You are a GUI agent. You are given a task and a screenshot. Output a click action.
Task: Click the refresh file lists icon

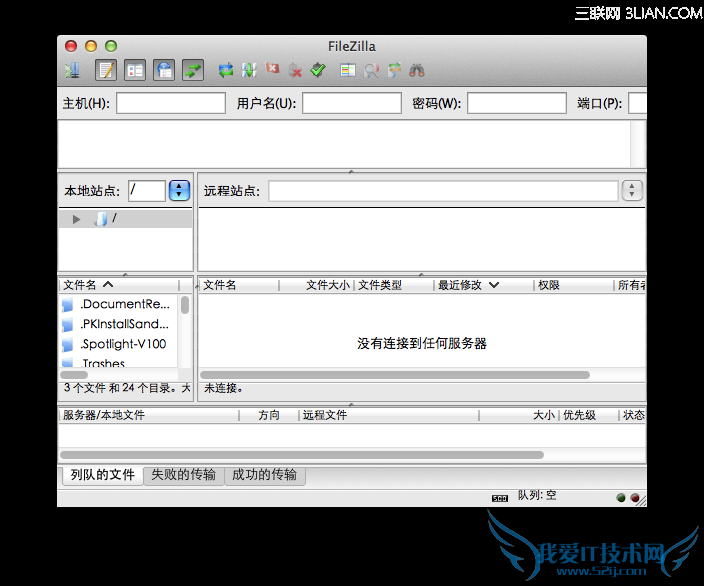click(226, 70)
